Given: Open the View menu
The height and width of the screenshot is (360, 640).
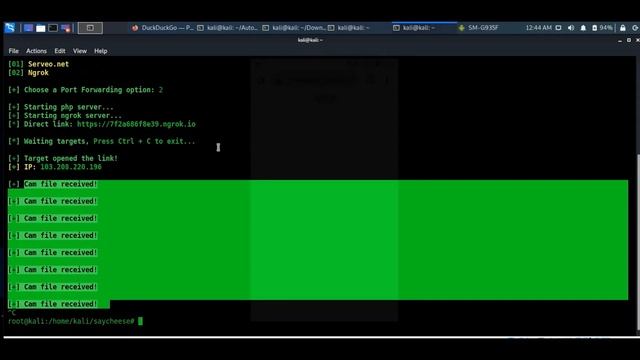Looking at the screenshot, I should coord(80,51).
